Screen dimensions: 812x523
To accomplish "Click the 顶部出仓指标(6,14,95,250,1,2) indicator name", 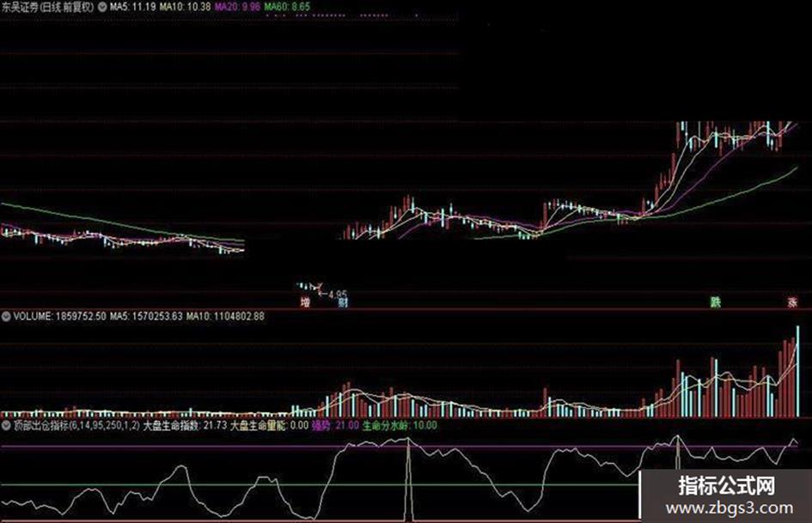I will pyautogui.click(x=76, y=426).
